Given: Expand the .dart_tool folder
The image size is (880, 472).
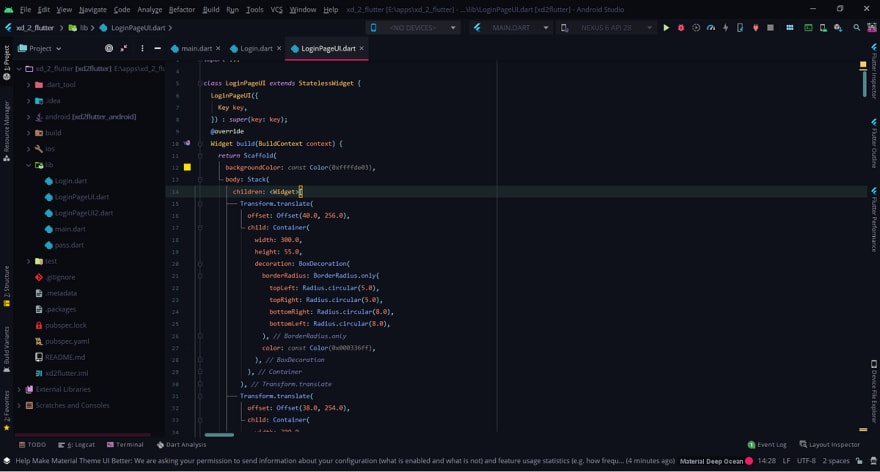Looking at the screenshot, I should 29,85.
